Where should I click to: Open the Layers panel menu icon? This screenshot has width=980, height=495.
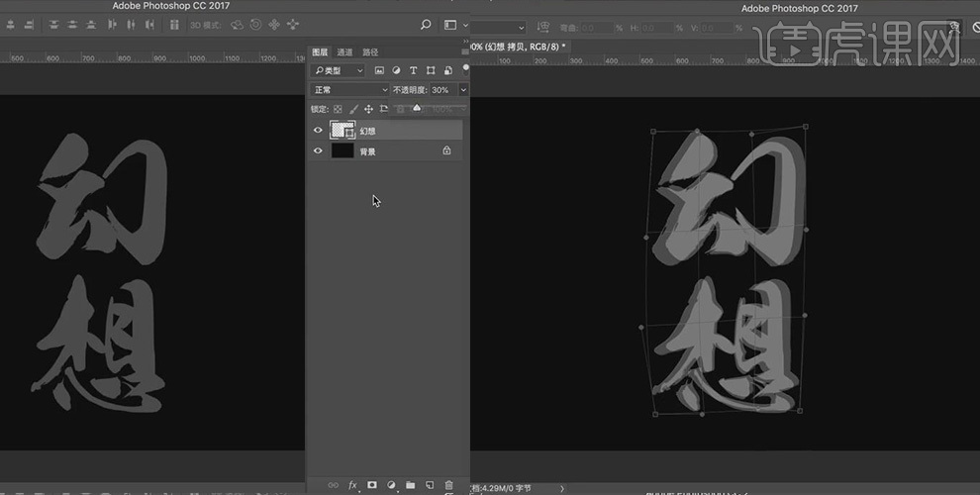pos(465,51)
